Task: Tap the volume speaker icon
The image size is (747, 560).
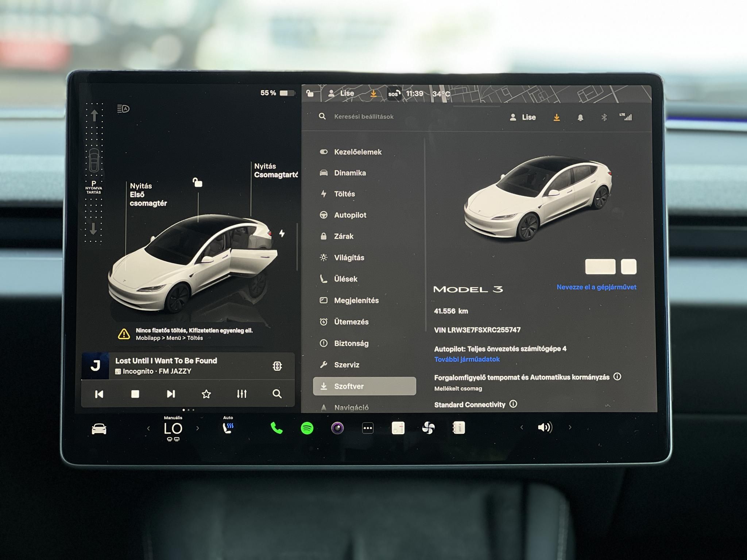Action: point(545,427)
